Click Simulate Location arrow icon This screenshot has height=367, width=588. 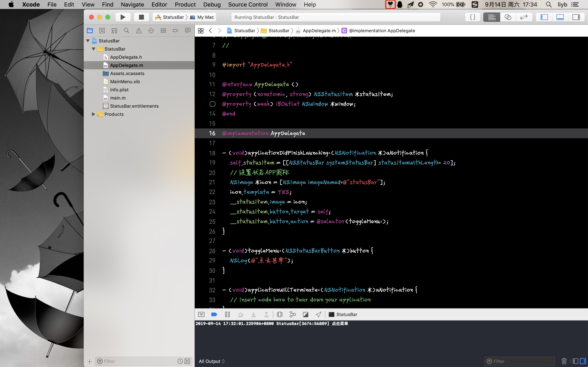tap(318, 315)
